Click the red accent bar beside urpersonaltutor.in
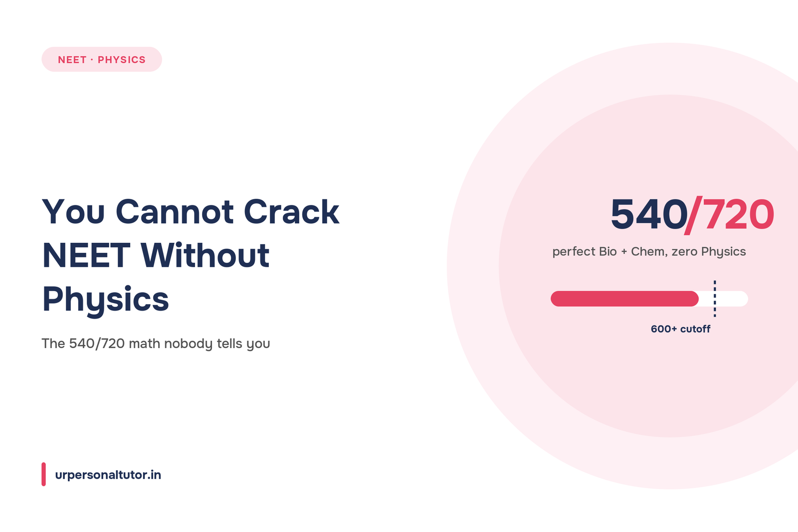Screen dimensions: 798x532 coord(44,474)
